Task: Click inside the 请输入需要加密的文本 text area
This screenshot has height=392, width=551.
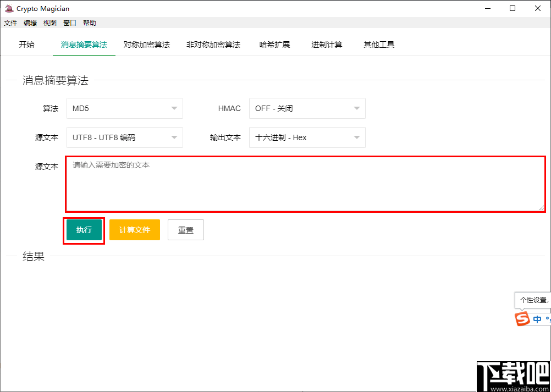Action: (306, 184)
